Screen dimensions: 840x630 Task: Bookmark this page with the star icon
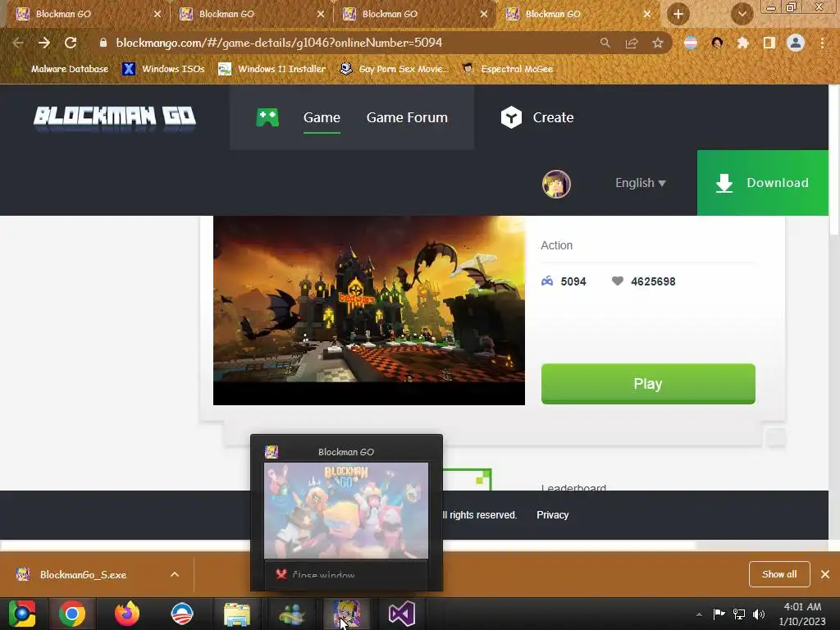(658, 43)
